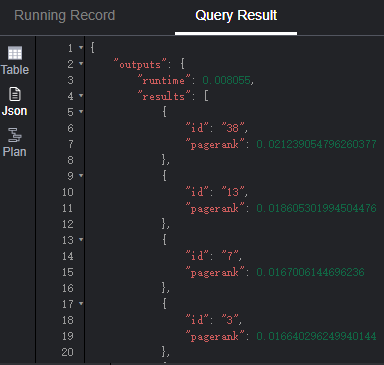This screenshot has width=384, height=365.
Task: Collapse the object starting at line 17
Action: click(x=81, y=303)
